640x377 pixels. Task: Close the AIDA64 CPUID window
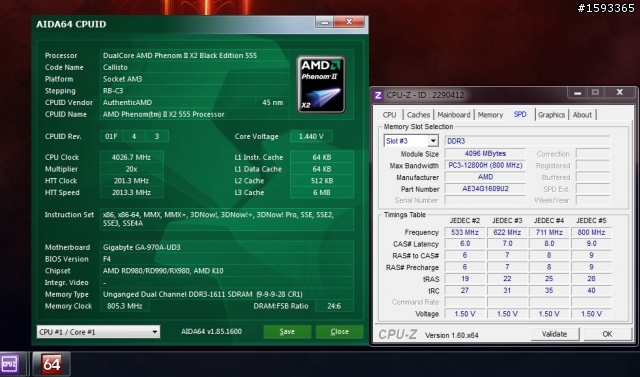349,22
